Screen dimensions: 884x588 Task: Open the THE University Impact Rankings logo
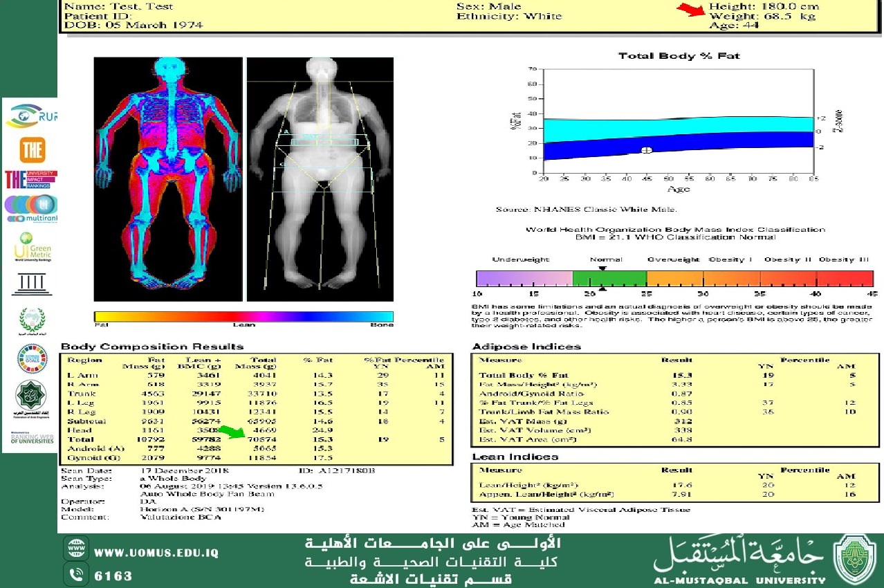31,179
